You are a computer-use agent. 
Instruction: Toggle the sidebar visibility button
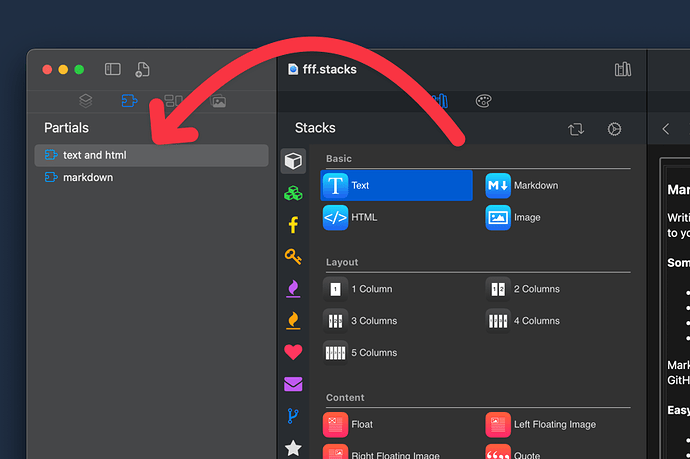pos(113,69)
